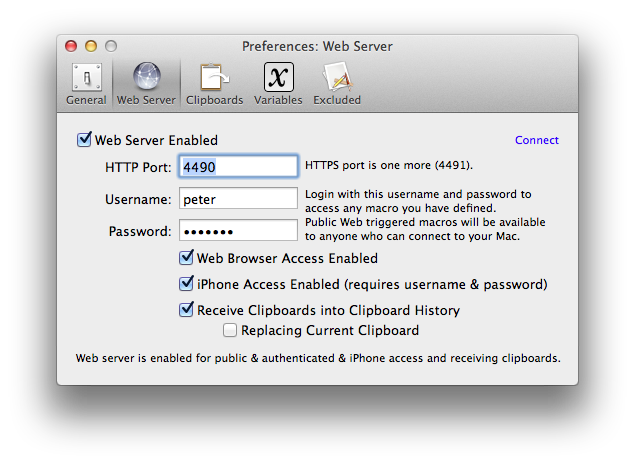Uncheck iPhone Access Enabled
The height and width of the screenshot is (464, 635).
point(186,283)
